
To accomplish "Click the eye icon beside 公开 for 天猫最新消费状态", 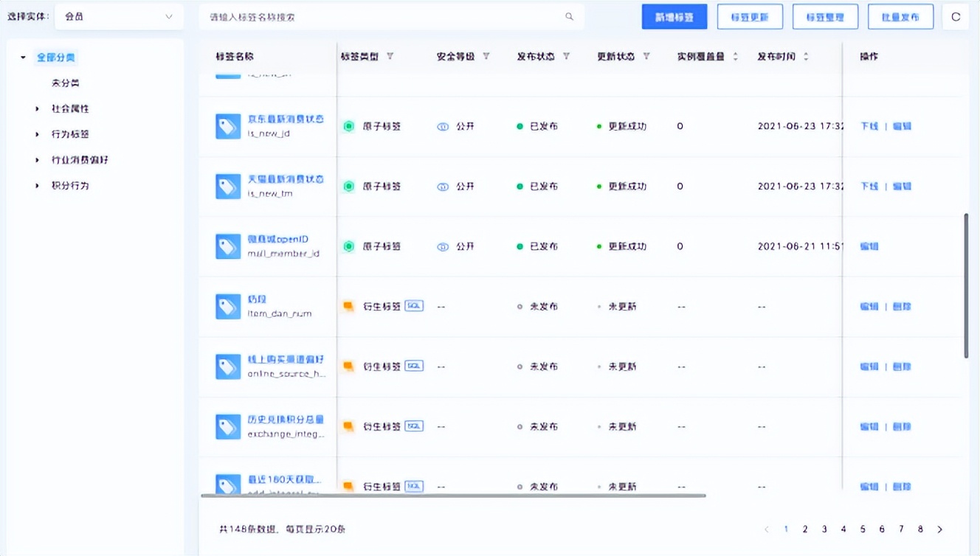I will click(442, 187).
